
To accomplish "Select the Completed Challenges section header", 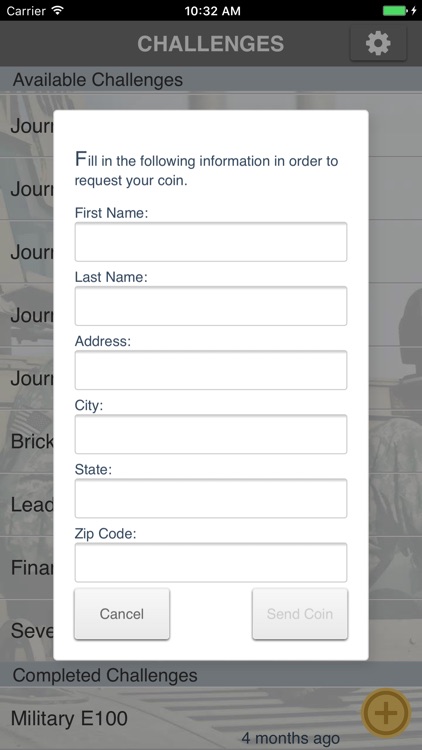I will point(211,675).
